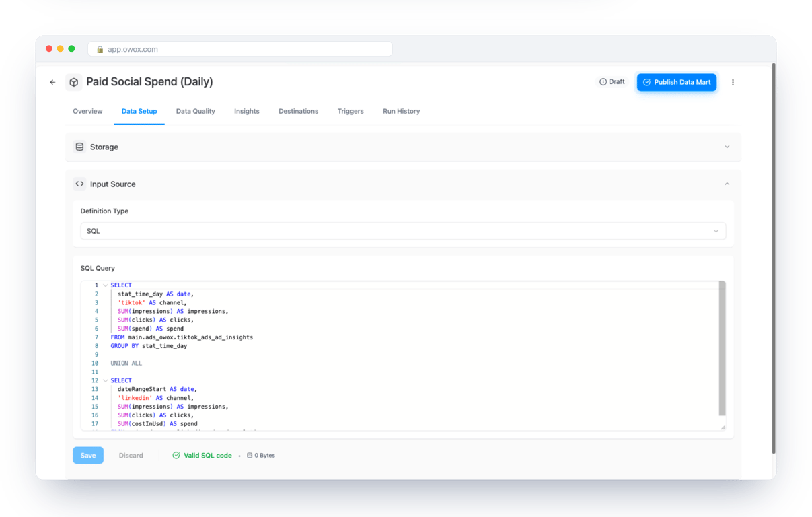Click the Valid SQL code status text
The image size is (812, 517).
pyautogui.click(x=208, y=456)
